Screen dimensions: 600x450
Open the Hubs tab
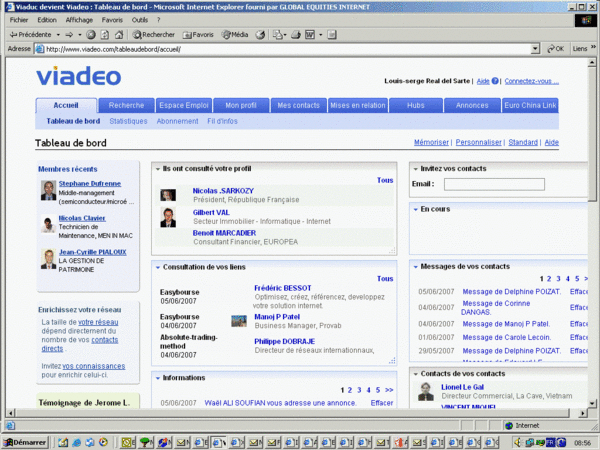tap(416, 105)
